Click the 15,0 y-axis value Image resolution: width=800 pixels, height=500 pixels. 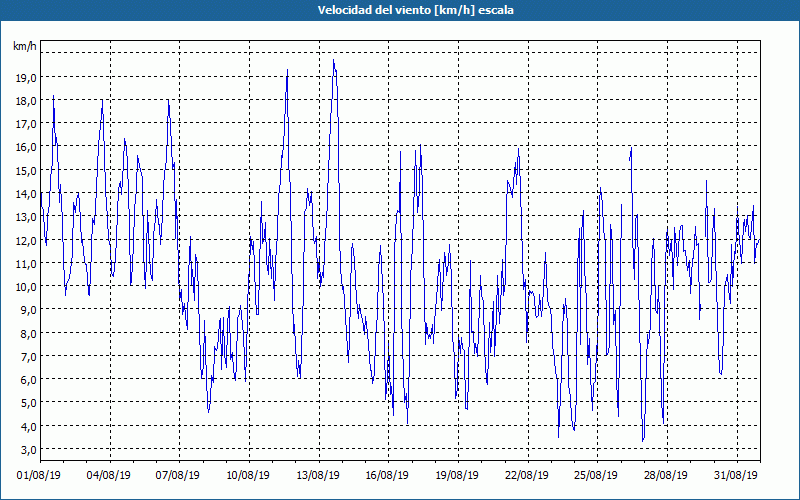point(26,170)
